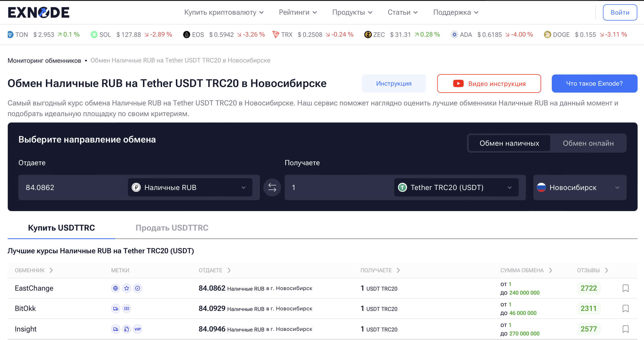Image resolution: width=644 pixels, height=340 pixels.
Task: Click the TON ticker icon
Action: pos(10,35)
